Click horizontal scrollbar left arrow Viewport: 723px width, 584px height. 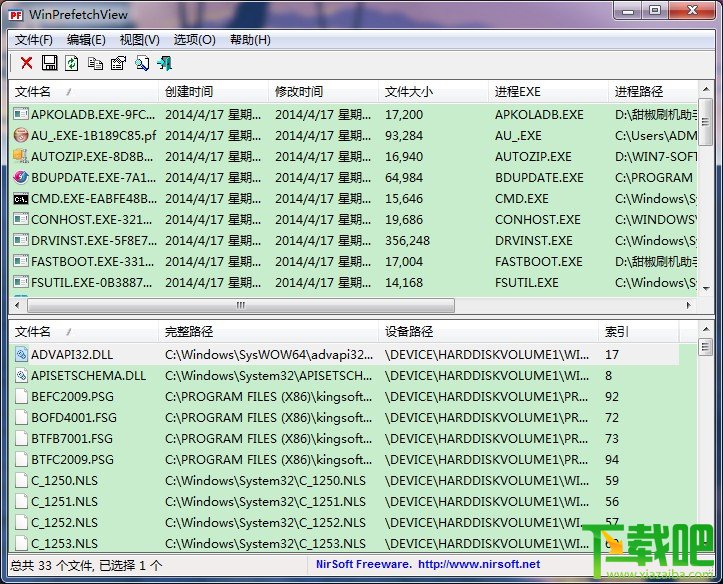click(x=18, y=305)
